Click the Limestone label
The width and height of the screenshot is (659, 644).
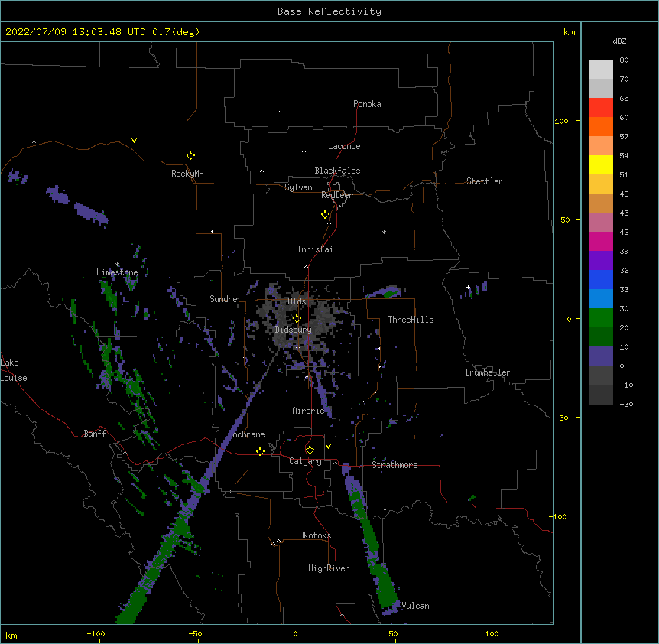(117, 272)
